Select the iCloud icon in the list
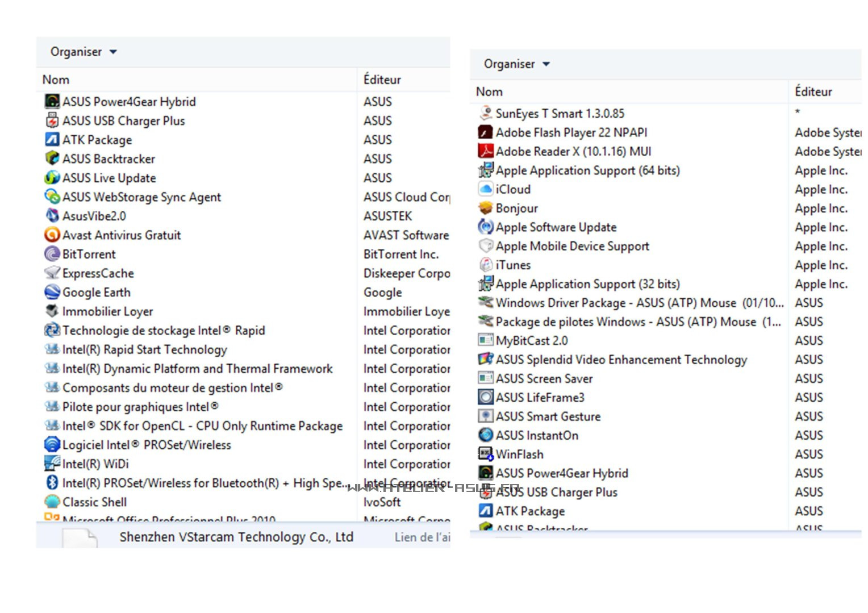 [485, 189]
